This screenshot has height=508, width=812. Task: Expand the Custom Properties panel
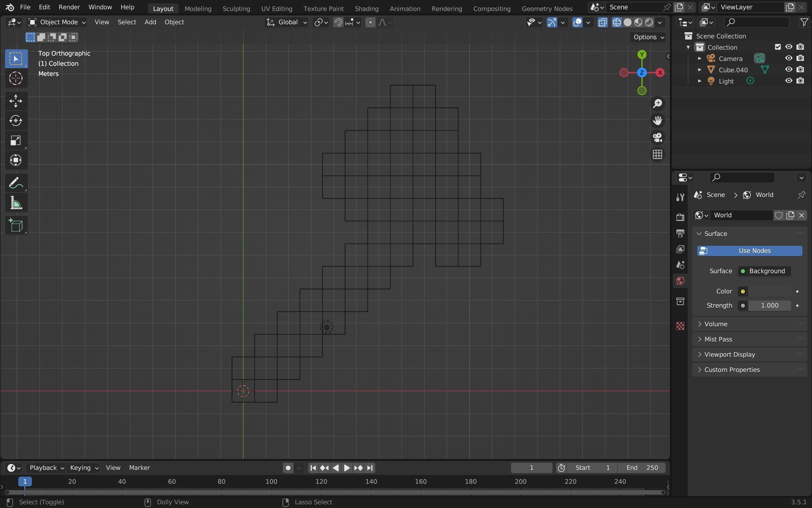pyautogui.click(x=750, y=370)
